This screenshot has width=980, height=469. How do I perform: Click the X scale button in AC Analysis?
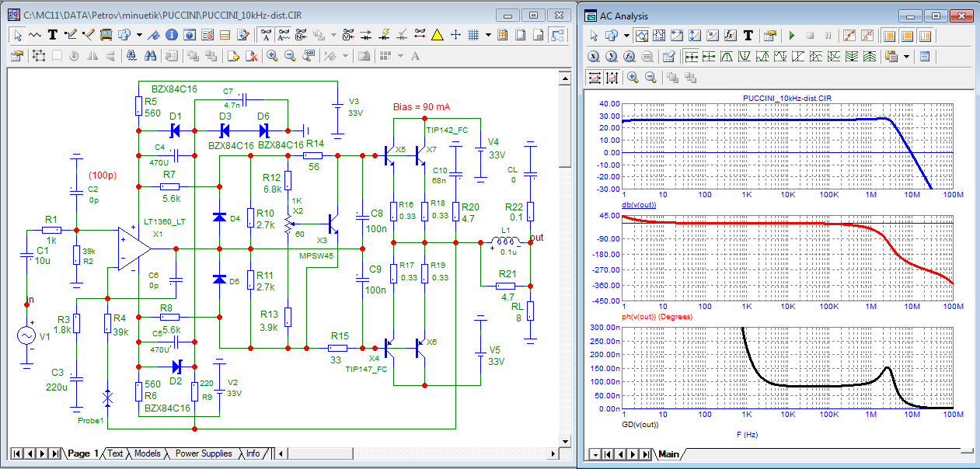click(594, 56)
